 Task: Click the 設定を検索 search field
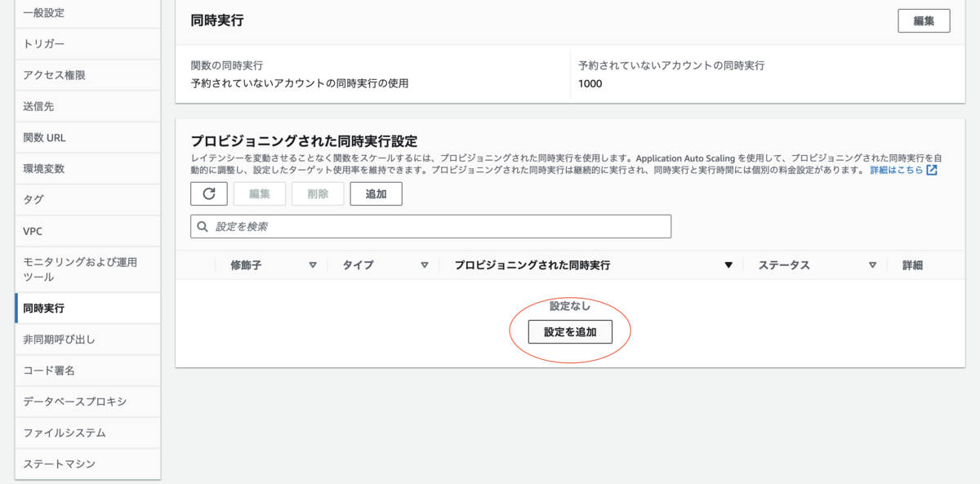point(430,226)
